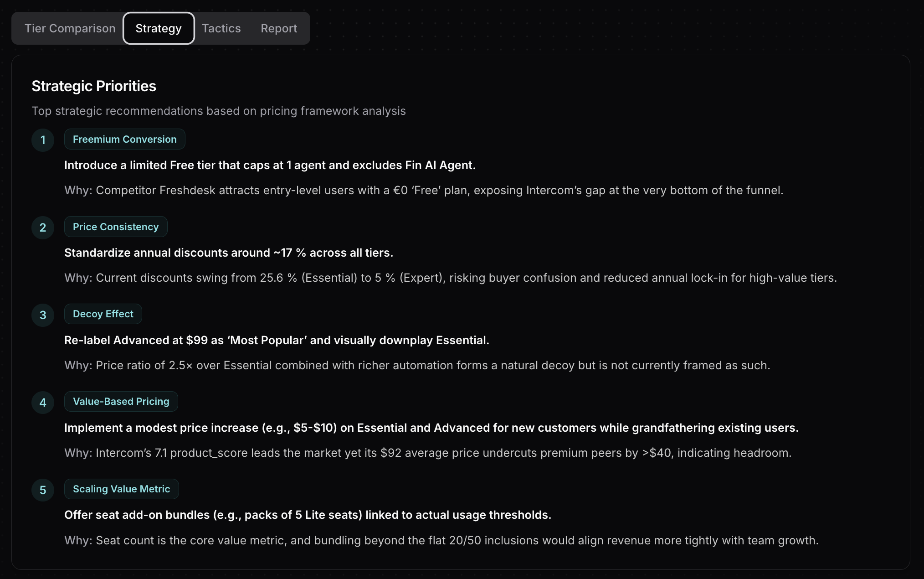
Task: Select the Scaling Value Metric badge
Action: 121,489
